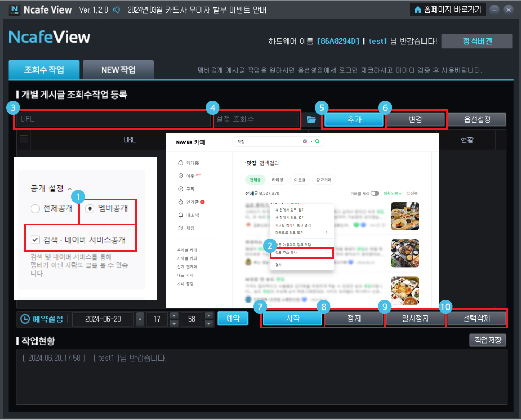Click the 변경 button
Viewport: 521px width, 420px height.
[415, 119]
